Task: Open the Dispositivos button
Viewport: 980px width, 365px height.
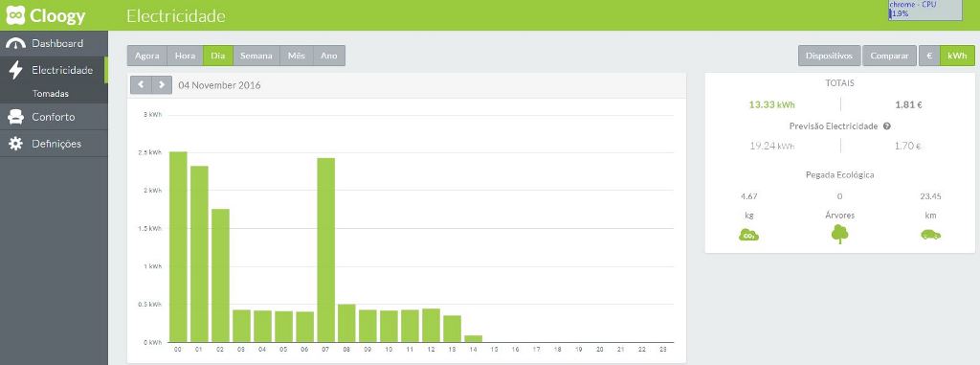Action: [830, 56]
